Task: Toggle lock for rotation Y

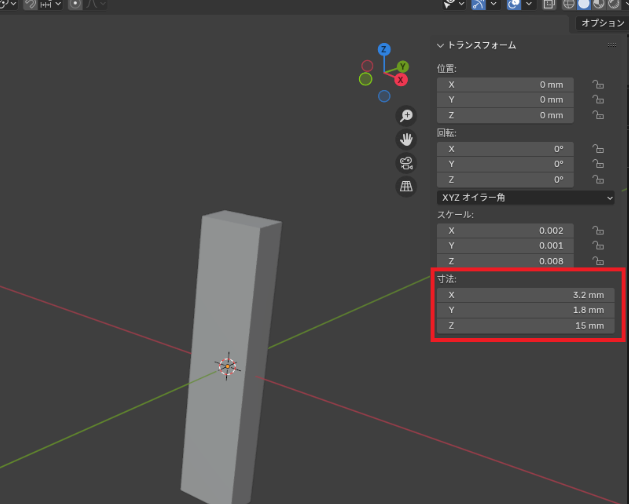Action: [598, 164]
